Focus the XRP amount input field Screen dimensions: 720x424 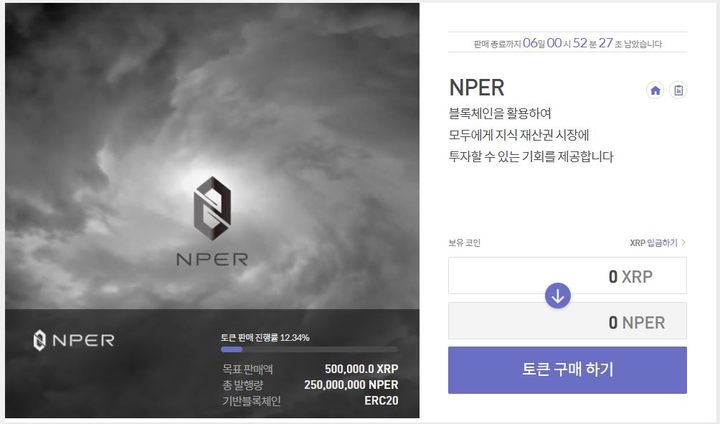568,276
